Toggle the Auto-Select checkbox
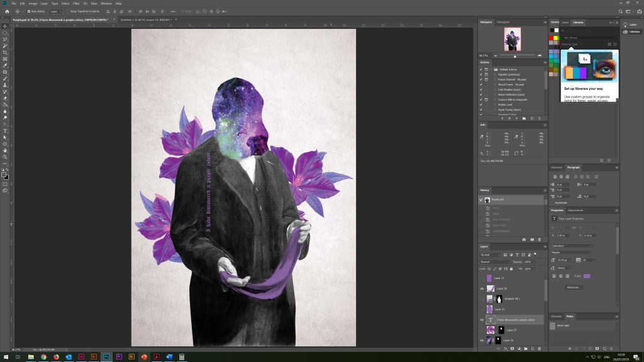 click(30, 11)
